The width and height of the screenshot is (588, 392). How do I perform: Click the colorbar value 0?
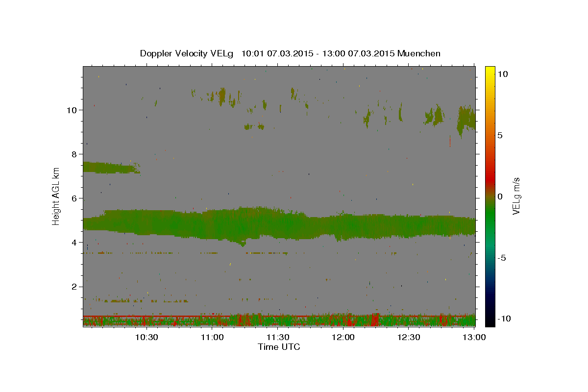500,196
